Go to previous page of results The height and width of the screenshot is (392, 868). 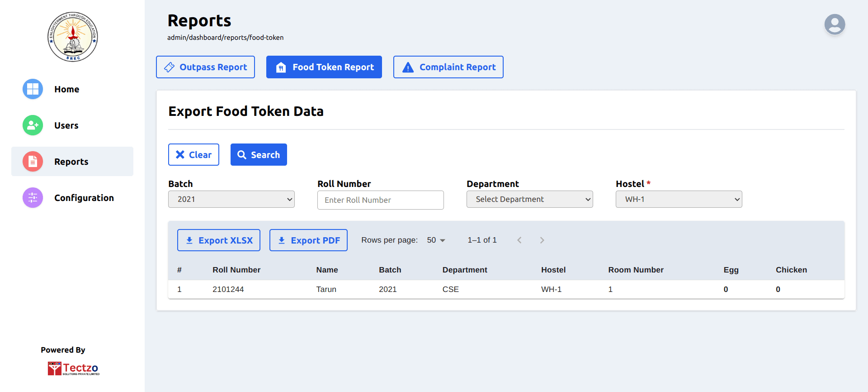click(x=519, y=240)
